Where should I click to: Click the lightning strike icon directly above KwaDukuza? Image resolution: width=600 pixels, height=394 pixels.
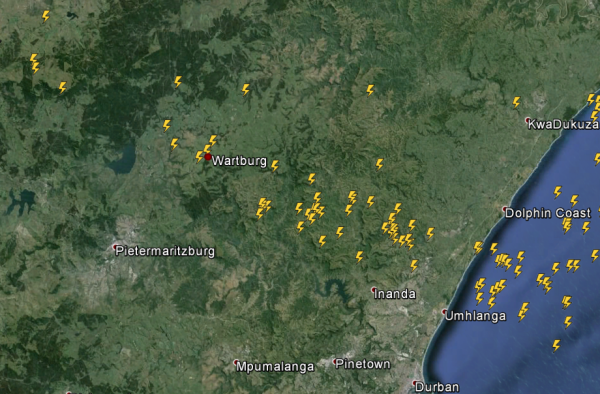(x=517, y=102)
